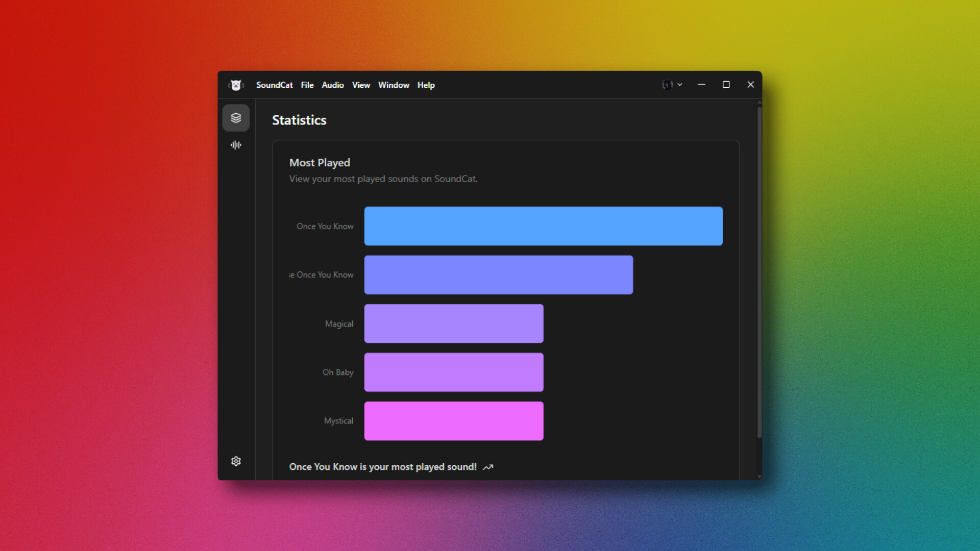Click the user profile avatar icon
This screenshot has width=980, height=551.
tap(668, 84)
